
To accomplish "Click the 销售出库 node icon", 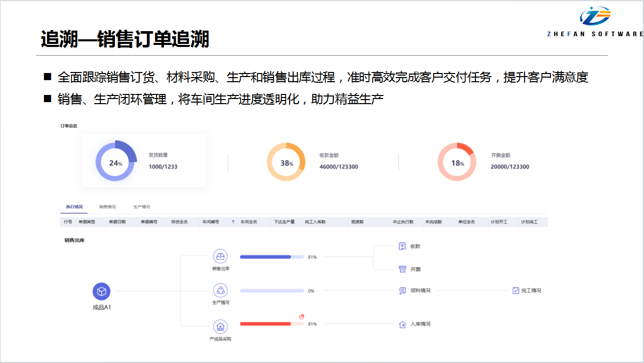I will [x=220, y=257].
